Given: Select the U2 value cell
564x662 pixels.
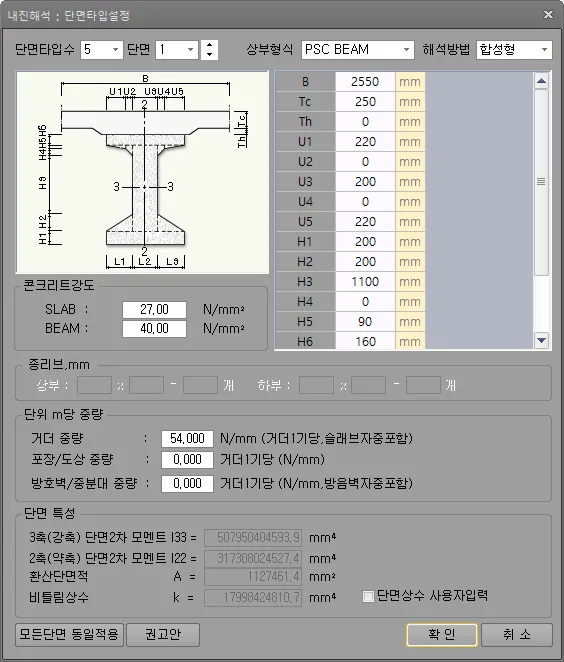Looking at the screenshot, I should click(x=365, y=162).
